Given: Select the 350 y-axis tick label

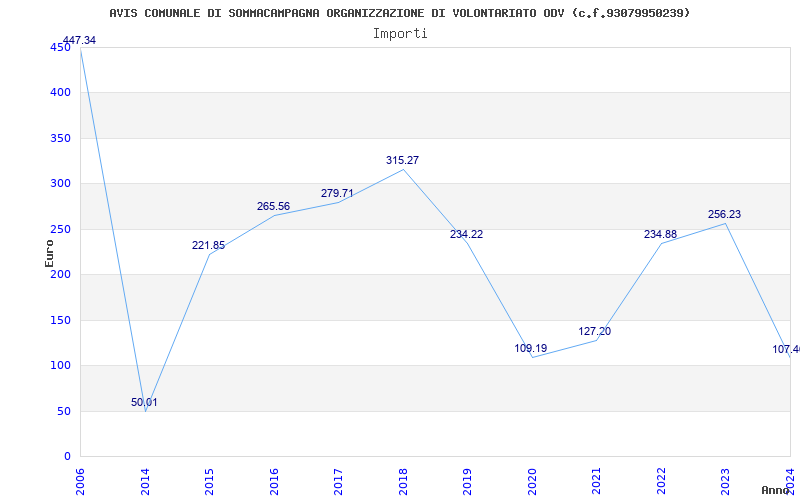Looking at the screenshot, I should (x=61, y=138).
